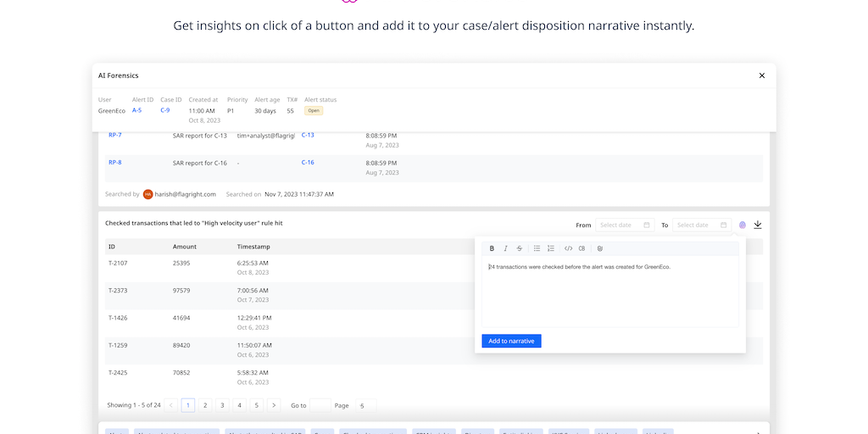
Task: Insert a bulleted list
Action: pos(537,248)
